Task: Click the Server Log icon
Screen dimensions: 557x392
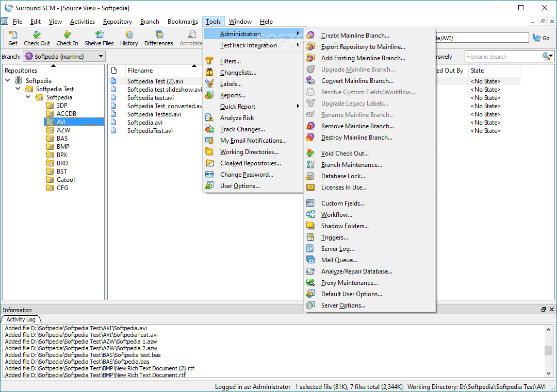Action: click(x=310, y=248)
